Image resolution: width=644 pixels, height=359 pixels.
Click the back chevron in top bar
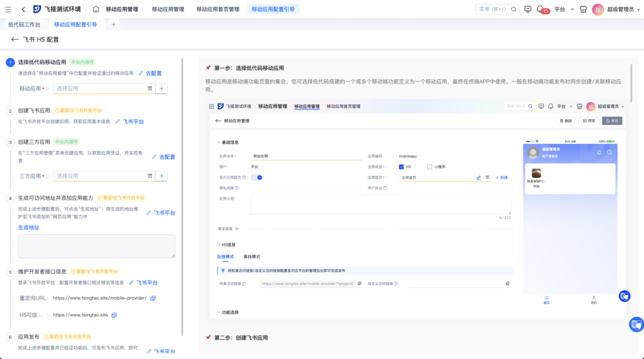[x=23, y=9]
